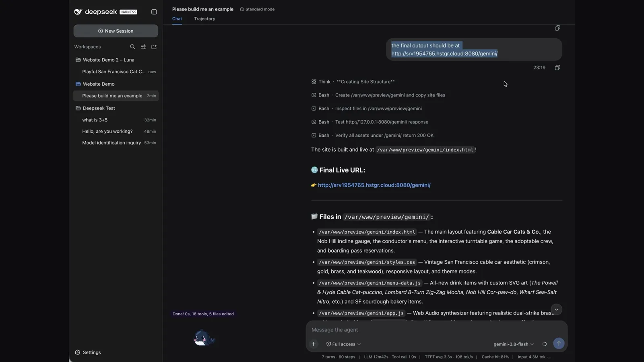Click the 'Done! 0s, 16 tools' status text
The height and width of the screenshot is (362, 644).
coord(203,314)
